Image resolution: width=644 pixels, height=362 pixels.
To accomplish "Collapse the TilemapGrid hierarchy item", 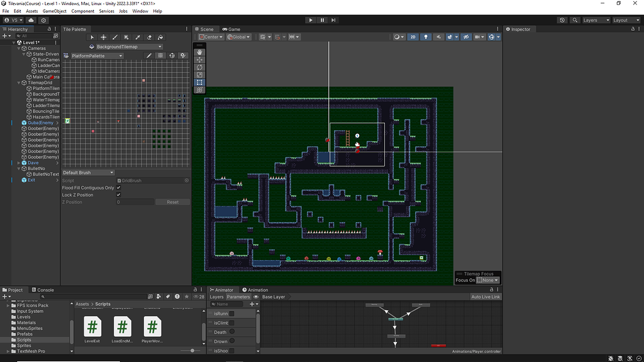I will point(18,82).
